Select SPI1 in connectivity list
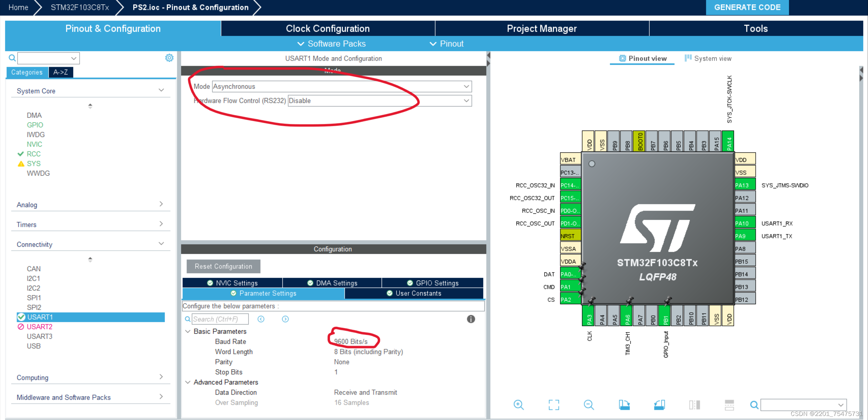Viewport: 868px width, 420px height. point(34,298)
